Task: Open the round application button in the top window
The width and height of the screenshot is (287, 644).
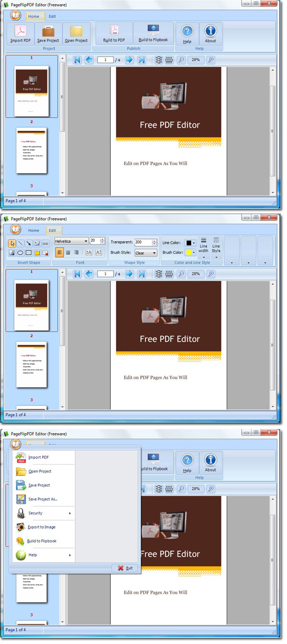Action: tap(15, 15)
